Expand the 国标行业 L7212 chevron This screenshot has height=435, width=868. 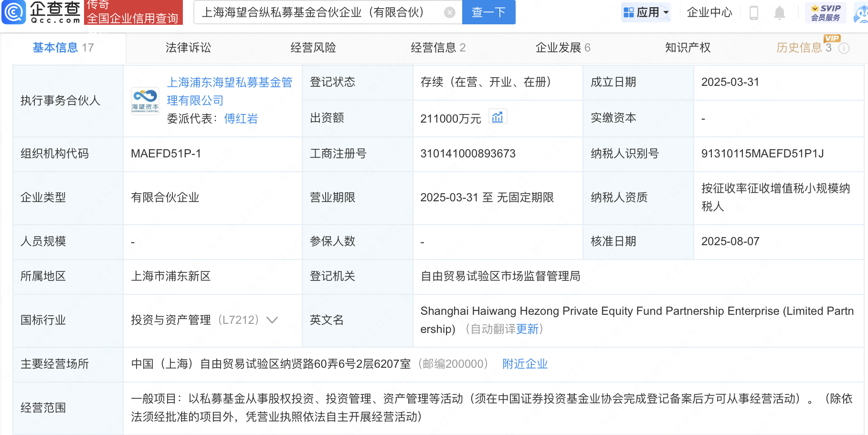[x=272, y=320]
